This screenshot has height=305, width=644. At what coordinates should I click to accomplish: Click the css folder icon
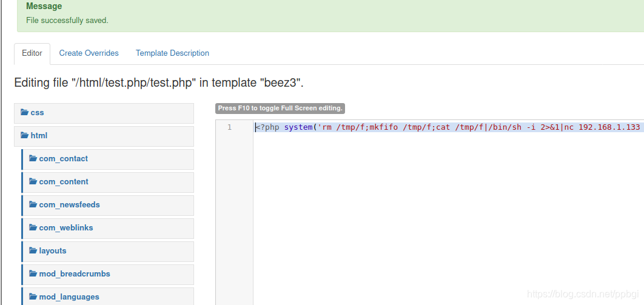coord(25,112)
